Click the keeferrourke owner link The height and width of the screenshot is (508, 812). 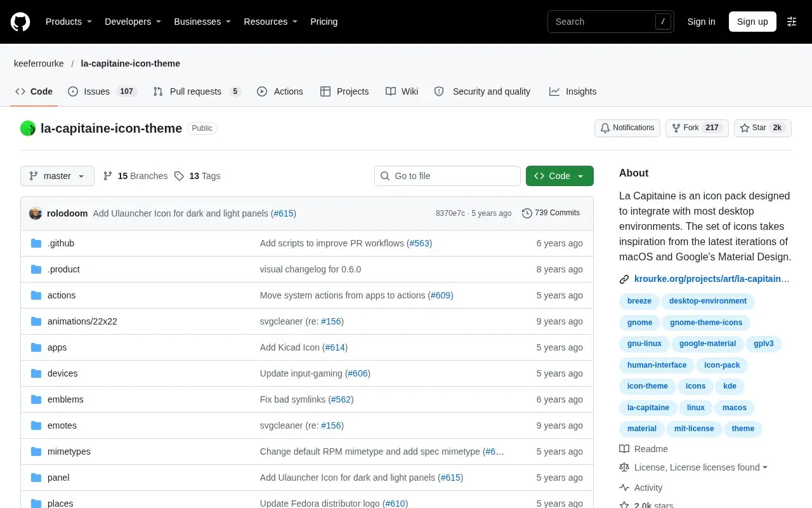39,63
